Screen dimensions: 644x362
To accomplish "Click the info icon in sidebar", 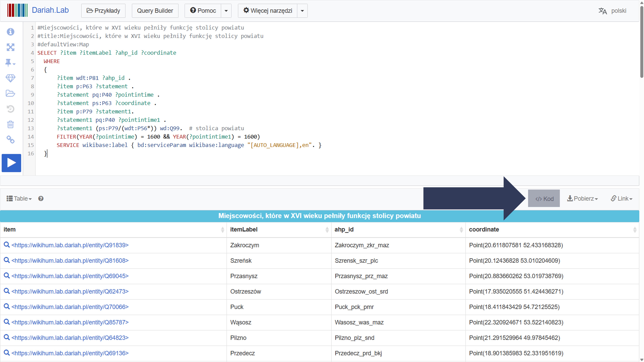I will (x=11, y=32).
